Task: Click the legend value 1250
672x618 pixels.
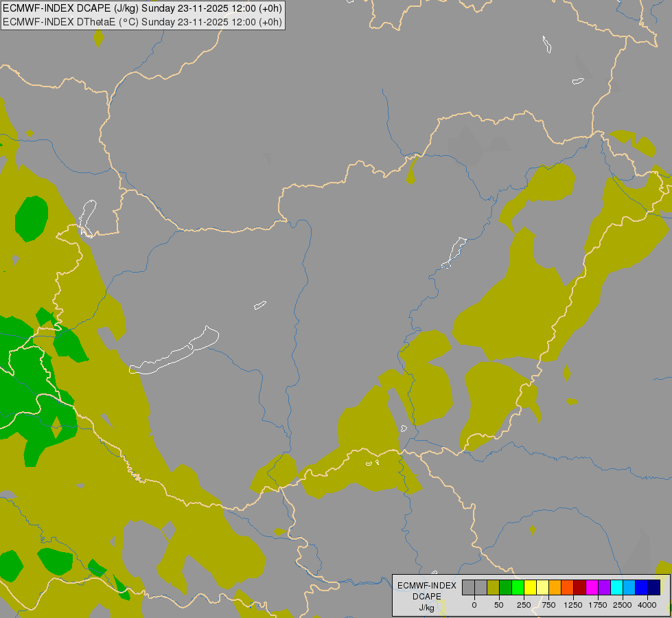Action: point(573,605)
